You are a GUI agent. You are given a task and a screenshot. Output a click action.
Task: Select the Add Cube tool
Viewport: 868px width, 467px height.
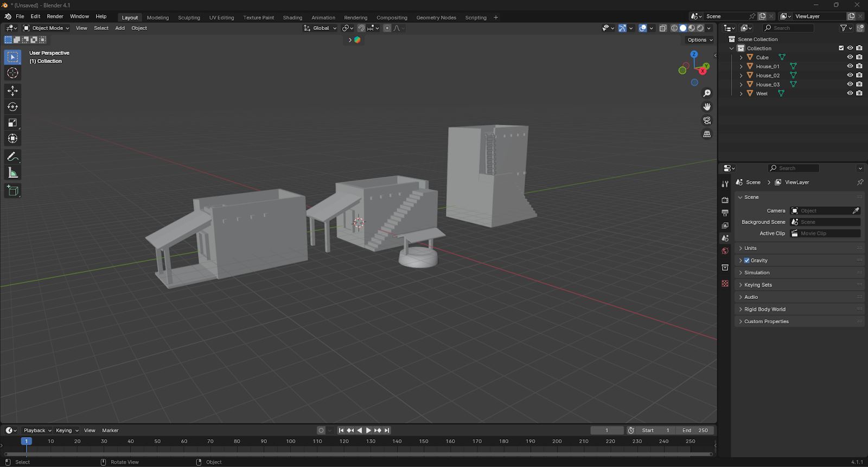click(12, 190)
